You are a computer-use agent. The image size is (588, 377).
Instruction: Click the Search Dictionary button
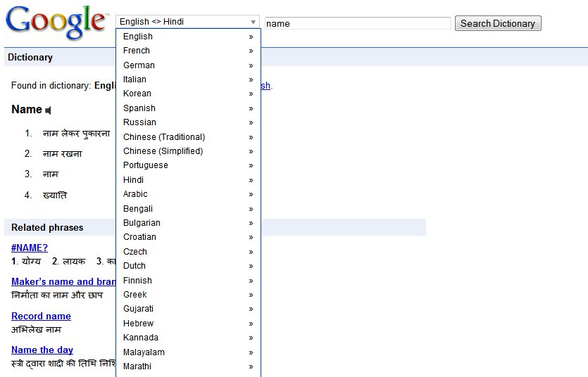point(498,23)
